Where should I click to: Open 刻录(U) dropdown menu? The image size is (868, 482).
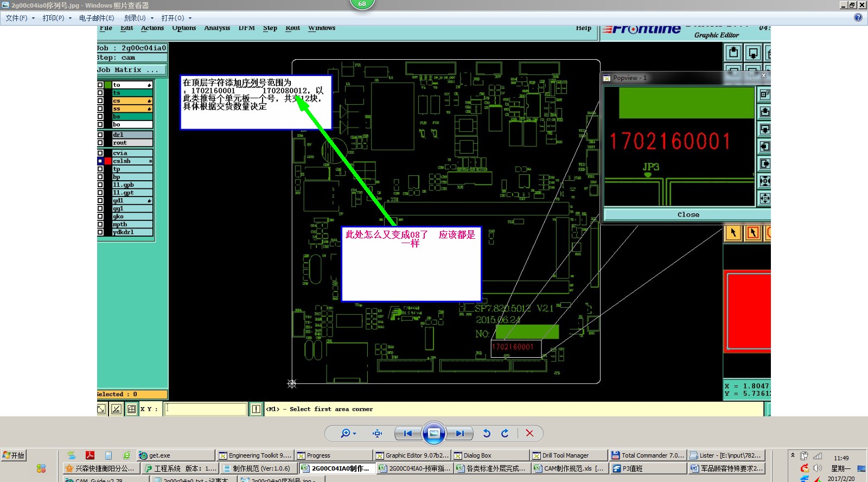[x=138, y=18]
